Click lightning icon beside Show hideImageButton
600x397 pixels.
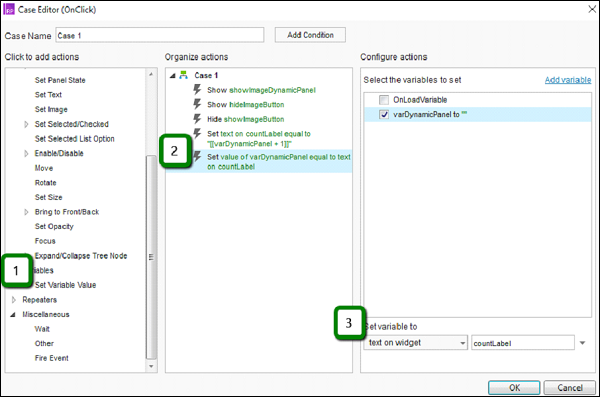point(197,104)
